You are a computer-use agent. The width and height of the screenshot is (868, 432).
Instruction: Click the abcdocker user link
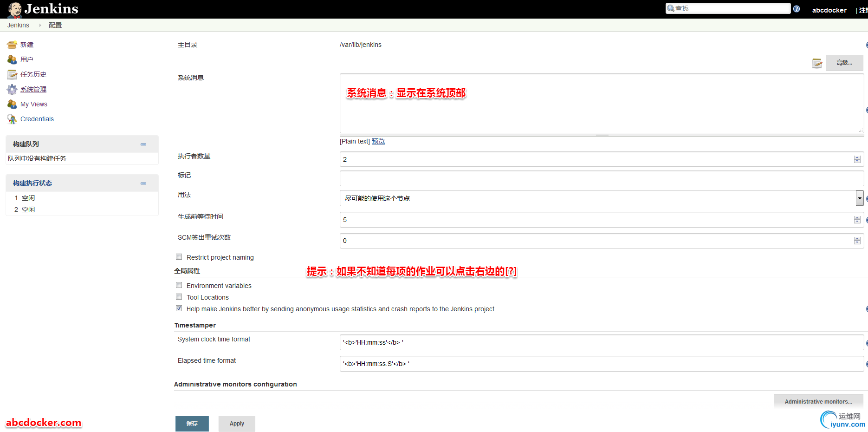829,10
